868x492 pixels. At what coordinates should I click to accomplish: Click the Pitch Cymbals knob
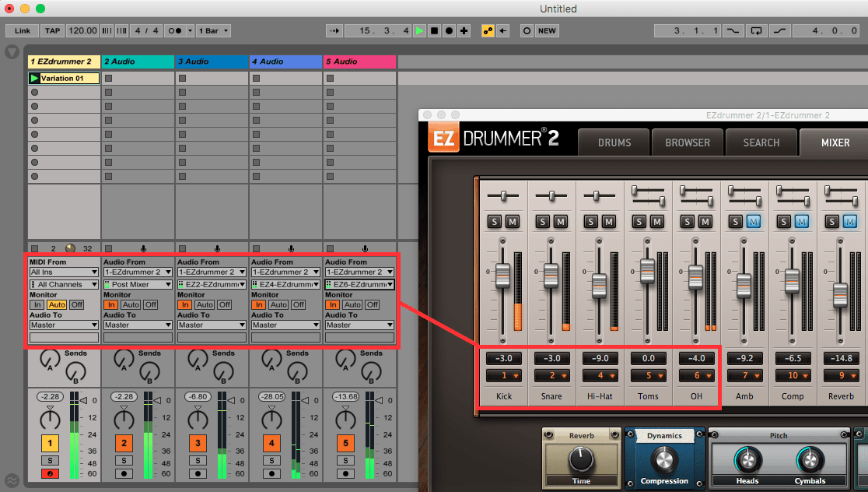810,460
